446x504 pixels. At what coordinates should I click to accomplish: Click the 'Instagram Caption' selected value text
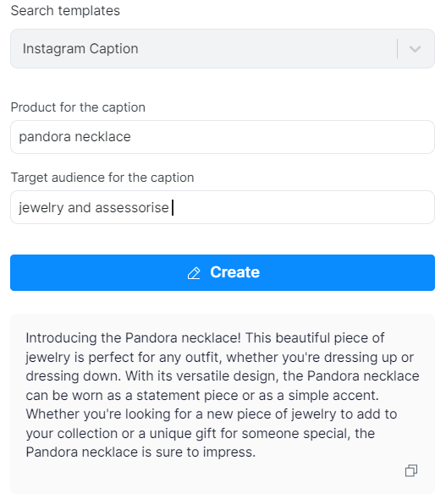pyautogui.click(x=80, y=49)
